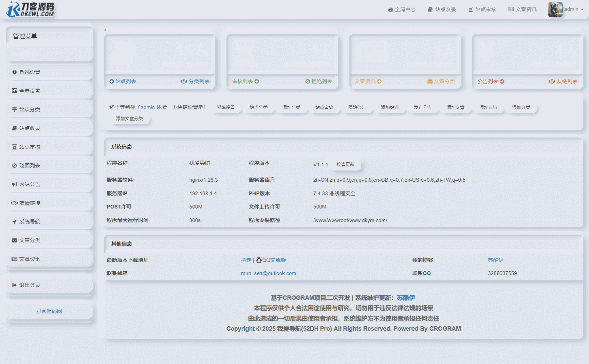Click the paper-plane icon beside 系统导航
Image resolution: width=589 pixels, height=364 pixels.
(x=14, y=222)
